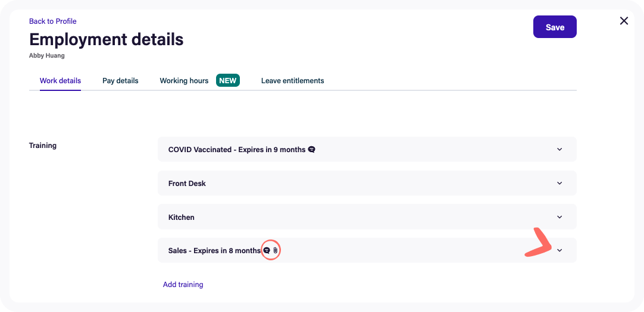Viewport: 644px width, 312px height.
Task: Expand the Kitchen training chevron
Action: click(x=559, y=217)
